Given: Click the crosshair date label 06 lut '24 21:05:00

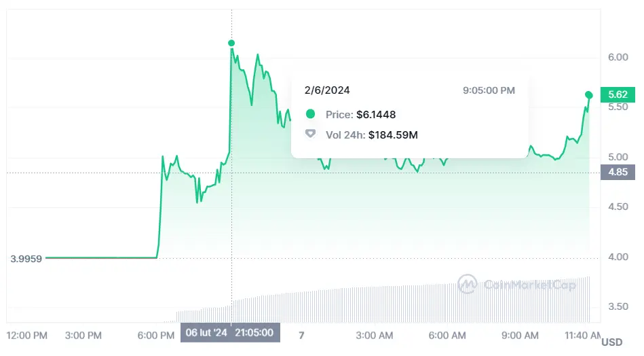Looking at the screenshot, I should click(x=230, y=333).
